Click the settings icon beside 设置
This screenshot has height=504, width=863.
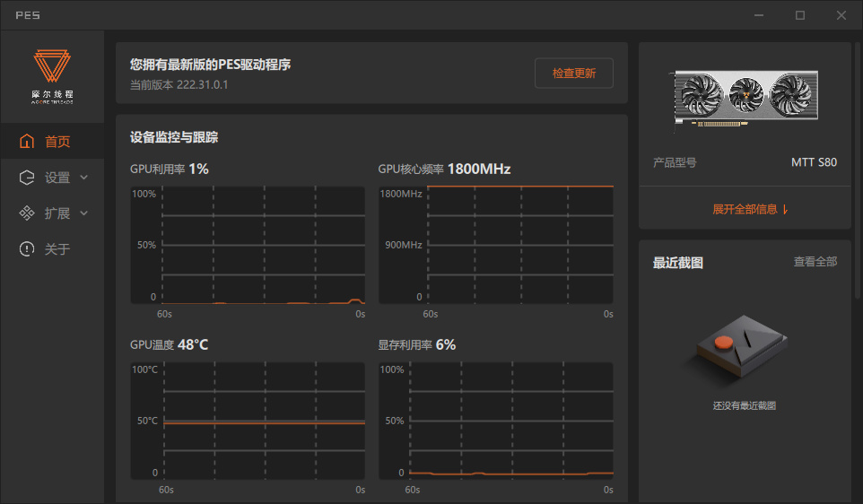click(27, 178)
